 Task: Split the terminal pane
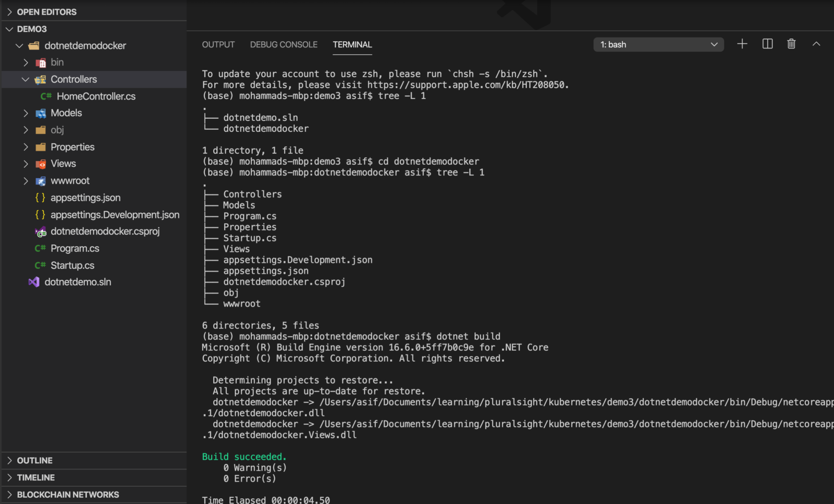tap(767, 44)
